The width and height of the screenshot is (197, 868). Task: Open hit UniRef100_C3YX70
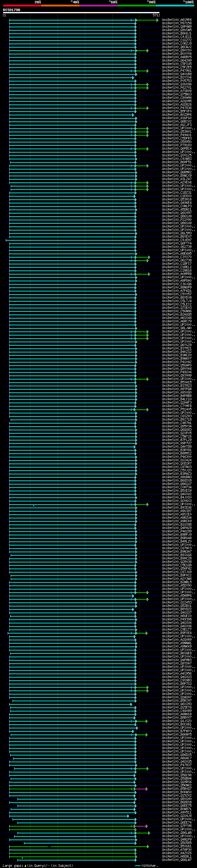click(177, 257)
